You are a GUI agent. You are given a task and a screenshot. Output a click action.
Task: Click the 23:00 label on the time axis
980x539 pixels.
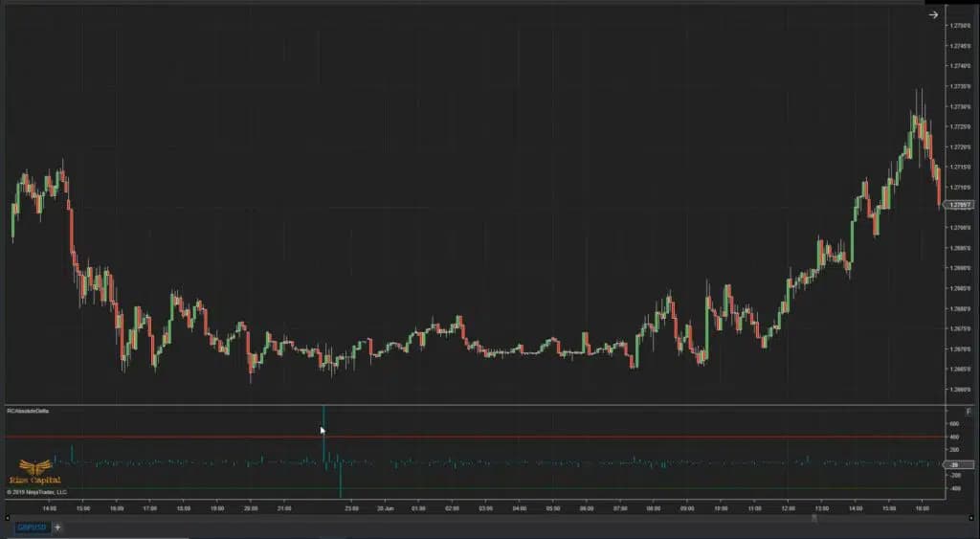[352, 508]
